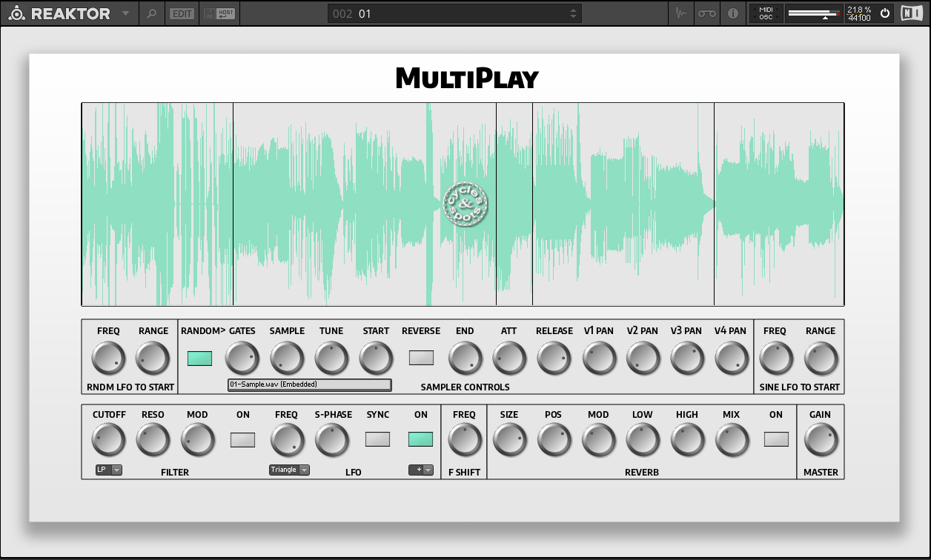The image size is (931, 560).
Task: Click the SINE LFO FREQ knob
Action: (x=776, y=359)
